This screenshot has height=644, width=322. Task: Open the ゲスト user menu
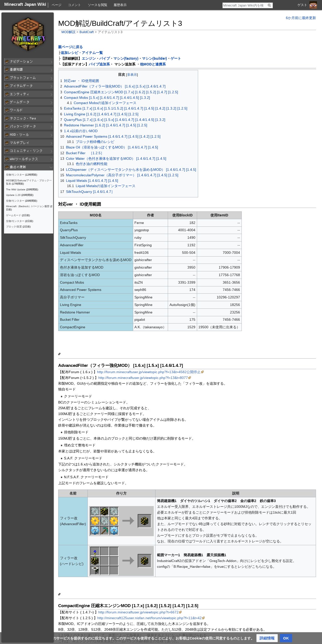click(302, 5)
